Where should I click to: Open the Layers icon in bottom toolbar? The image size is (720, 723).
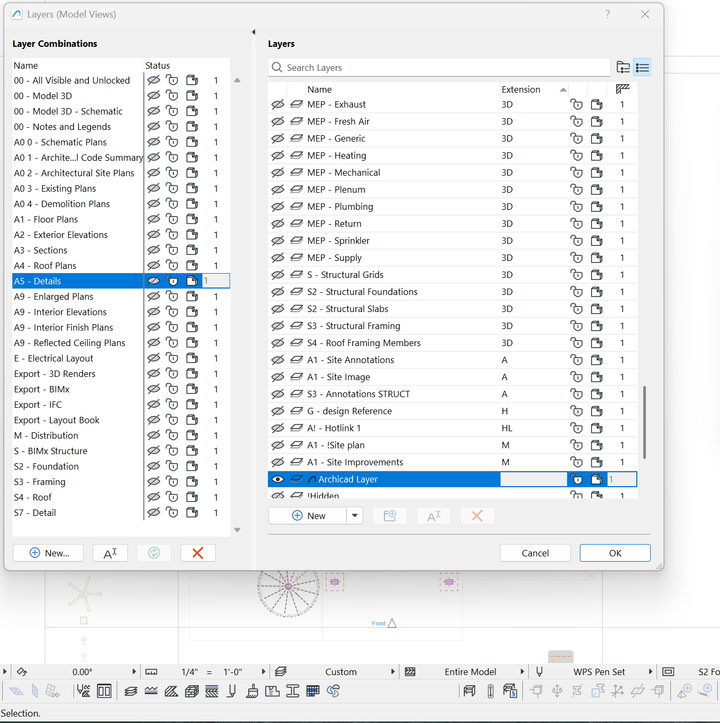tap(131, 691)
